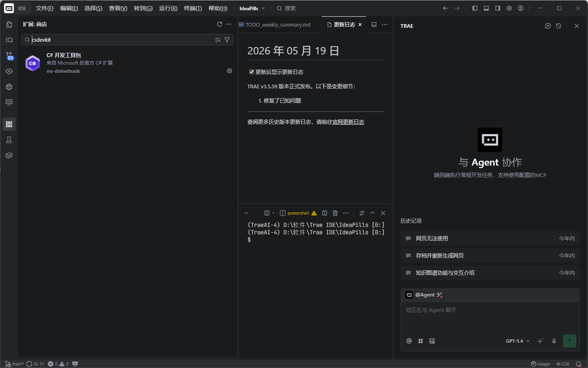Go forward with the right arrow
The width and height of the screenshot is (588, 368).
457,8
